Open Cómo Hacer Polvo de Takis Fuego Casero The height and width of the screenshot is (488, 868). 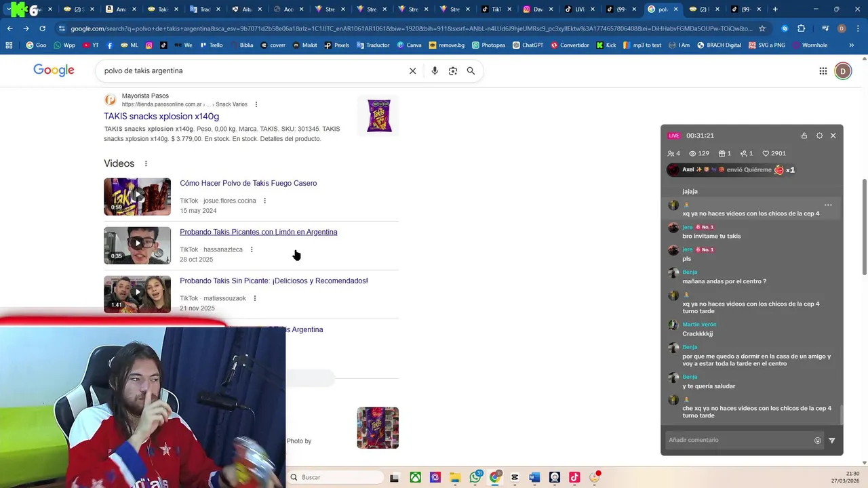point(248,183)
